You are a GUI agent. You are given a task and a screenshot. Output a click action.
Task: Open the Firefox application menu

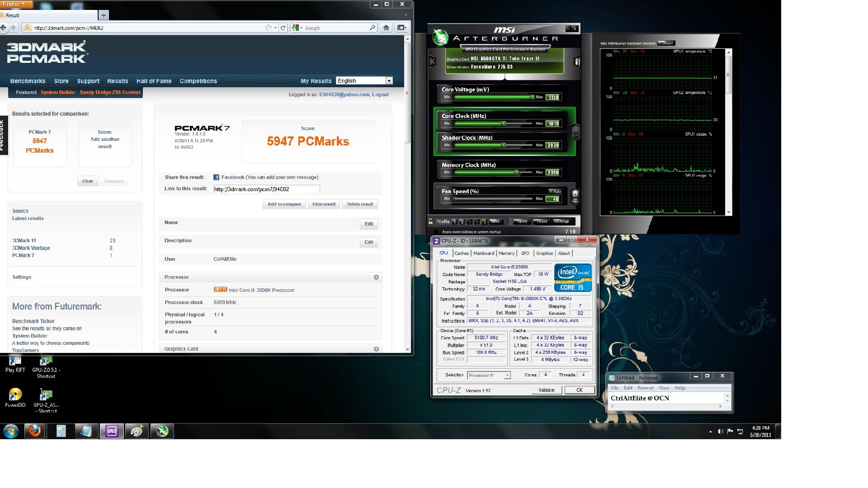point(16,4)
